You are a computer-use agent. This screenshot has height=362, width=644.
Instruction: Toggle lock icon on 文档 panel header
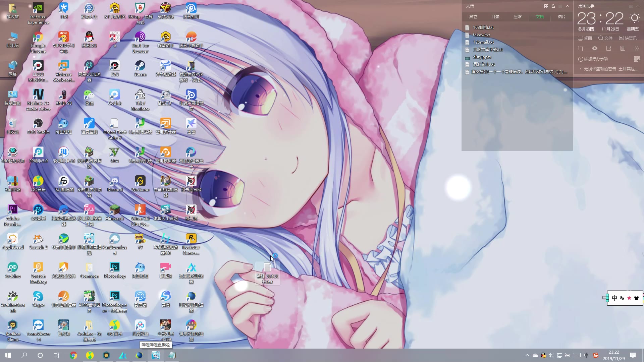(553, 6)
